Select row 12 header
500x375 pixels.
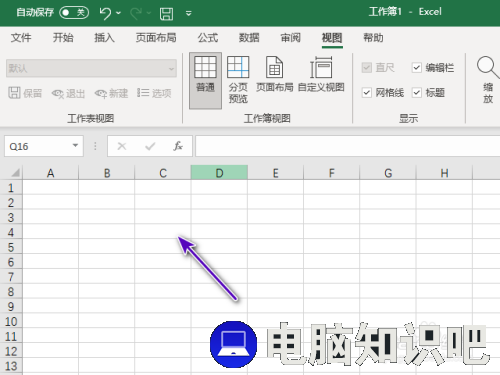(x=11, y=351)
